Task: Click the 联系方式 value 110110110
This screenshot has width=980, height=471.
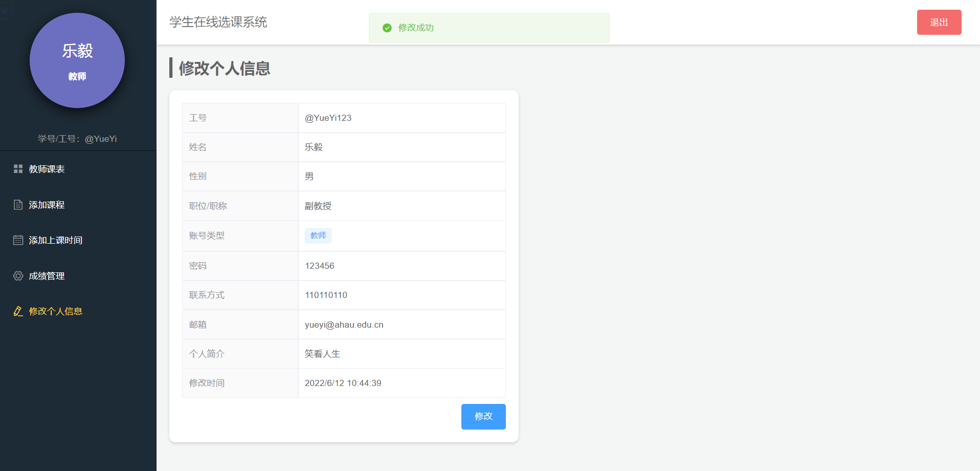Action: pos(326,295)
